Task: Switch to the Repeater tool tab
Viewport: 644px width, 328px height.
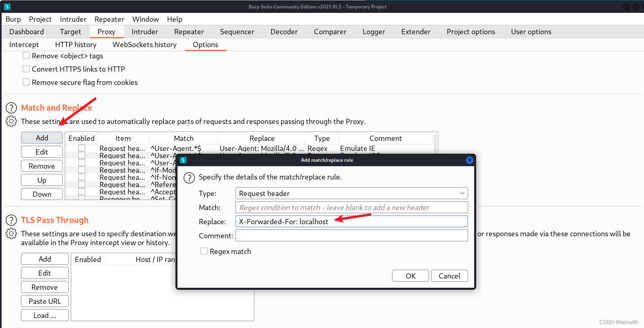Action: click(189, 32)
